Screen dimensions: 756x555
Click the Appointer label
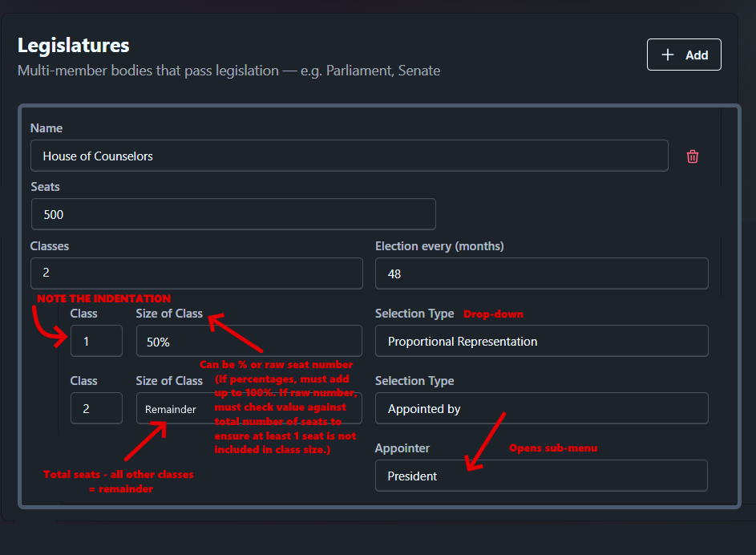click(x=402, y=448)
